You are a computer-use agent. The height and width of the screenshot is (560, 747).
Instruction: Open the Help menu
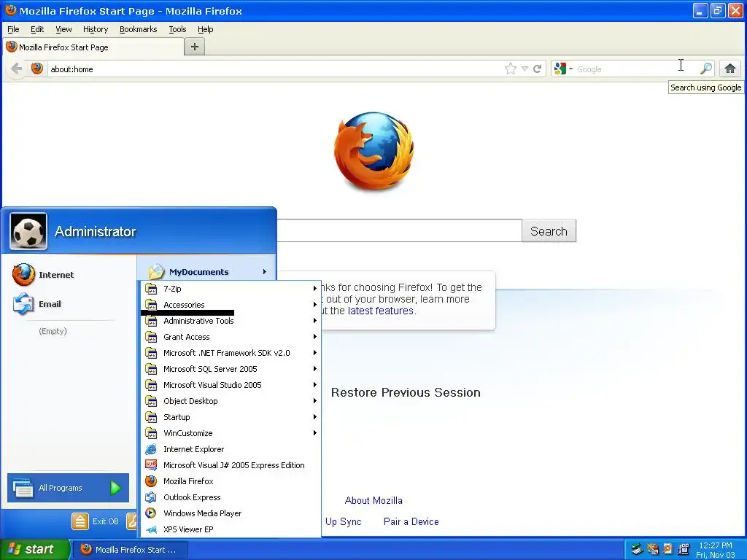tap(205, 29)
